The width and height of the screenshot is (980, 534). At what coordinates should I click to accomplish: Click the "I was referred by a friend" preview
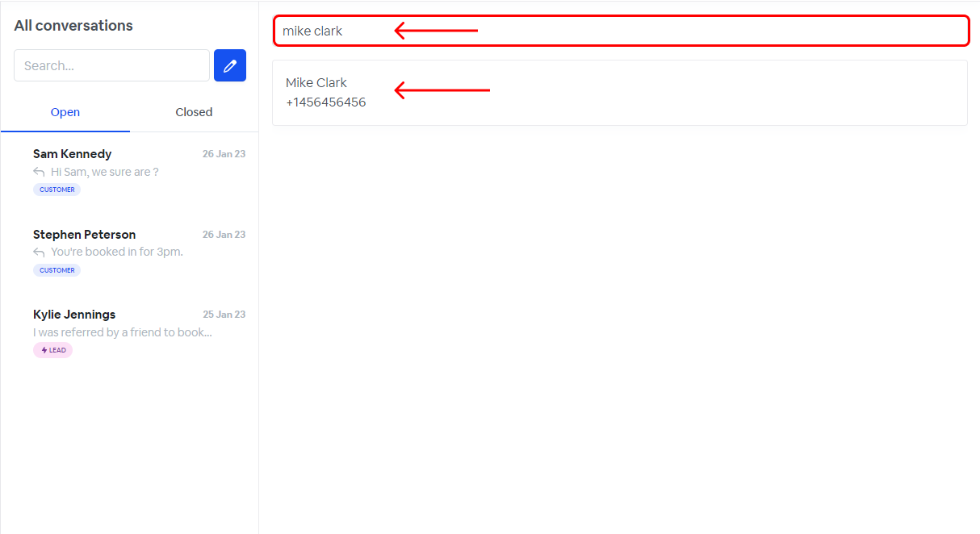point(122,332)
